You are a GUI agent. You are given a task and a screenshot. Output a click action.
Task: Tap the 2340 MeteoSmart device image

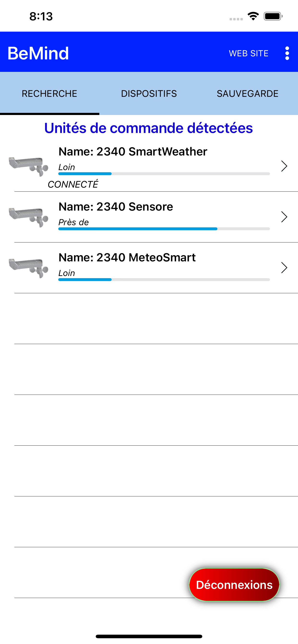[x=28, y=268]
